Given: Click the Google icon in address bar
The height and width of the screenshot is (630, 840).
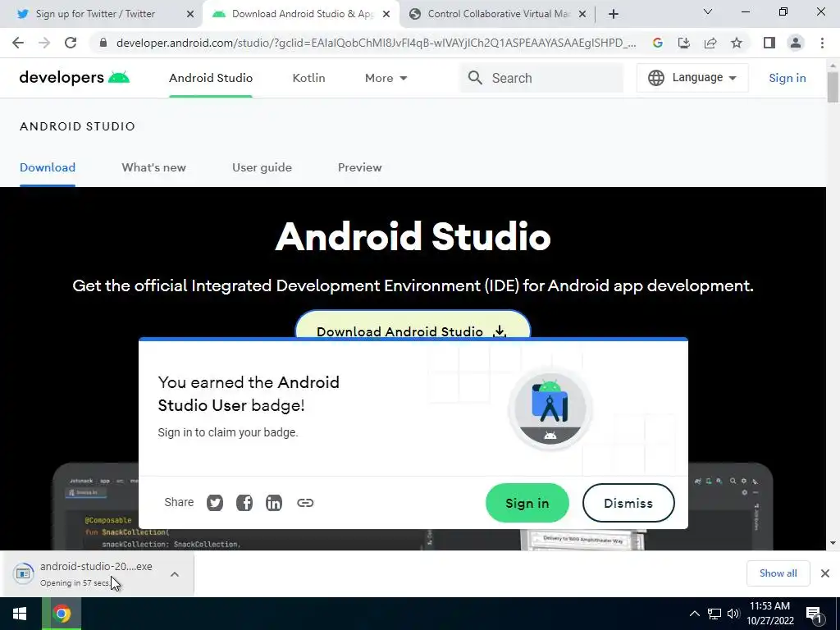Looking at the screenshot, I should click(x=658, y=43).
